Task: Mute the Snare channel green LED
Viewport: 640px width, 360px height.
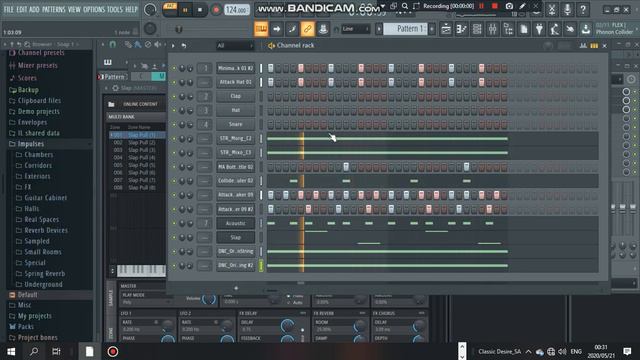Action: coord(174,124)
